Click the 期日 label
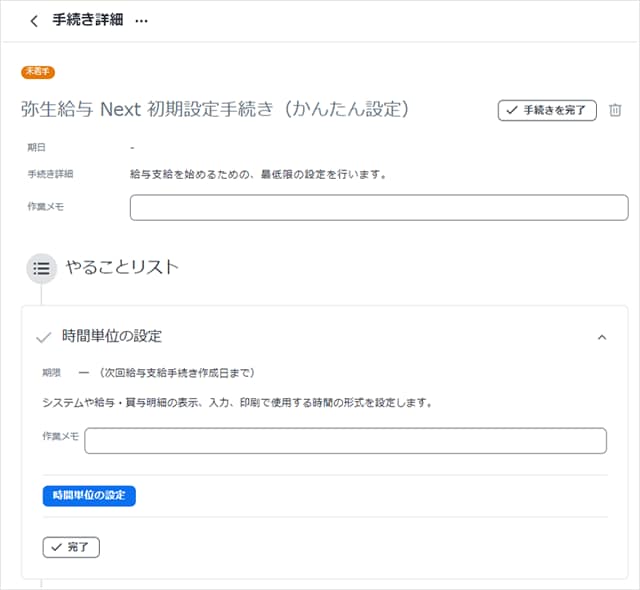 pyautogui.click(x=36, y=147)
